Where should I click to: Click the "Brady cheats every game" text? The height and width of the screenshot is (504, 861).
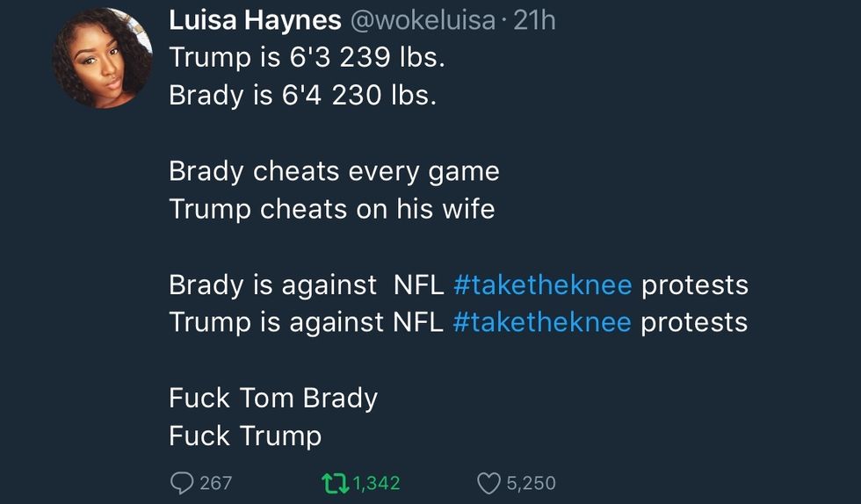pyautogui.click(x=335, y=172)
